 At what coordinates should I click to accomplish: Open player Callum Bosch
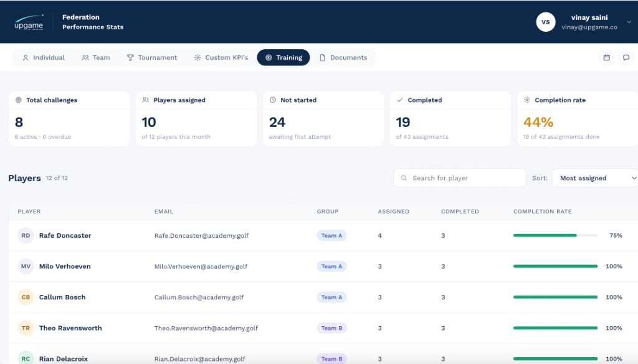[x=62, y=297]
